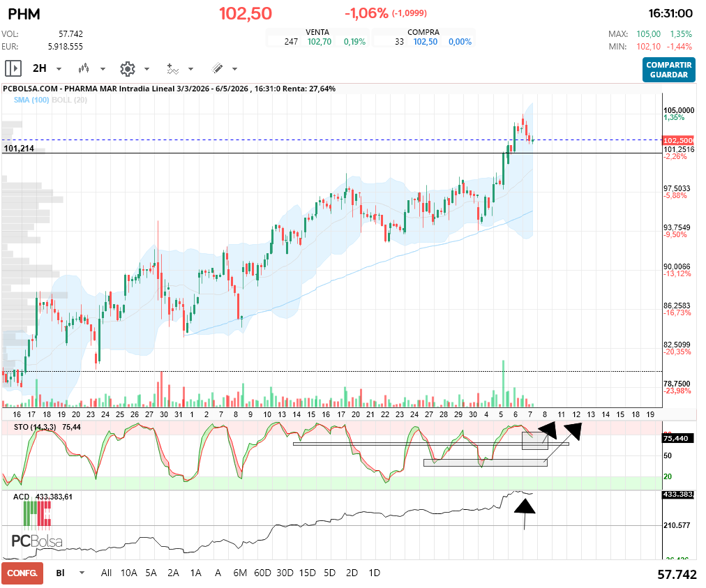Select the 1D range option
The width and height of the screenshot is (706, 588).
[x=374, y=573]
